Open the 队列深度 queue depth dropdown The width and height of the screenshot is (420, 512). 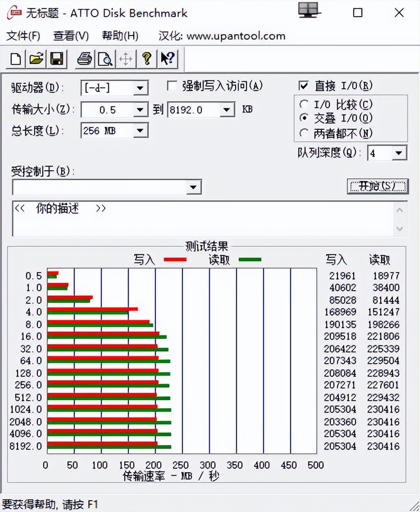399,153
